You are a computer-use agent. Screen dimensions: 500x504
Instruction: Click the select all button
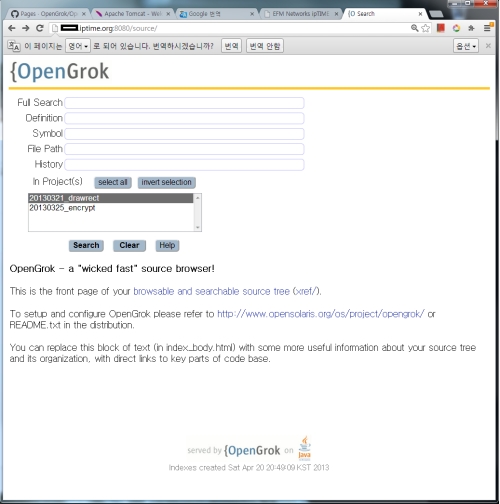(x=113, y=182)
